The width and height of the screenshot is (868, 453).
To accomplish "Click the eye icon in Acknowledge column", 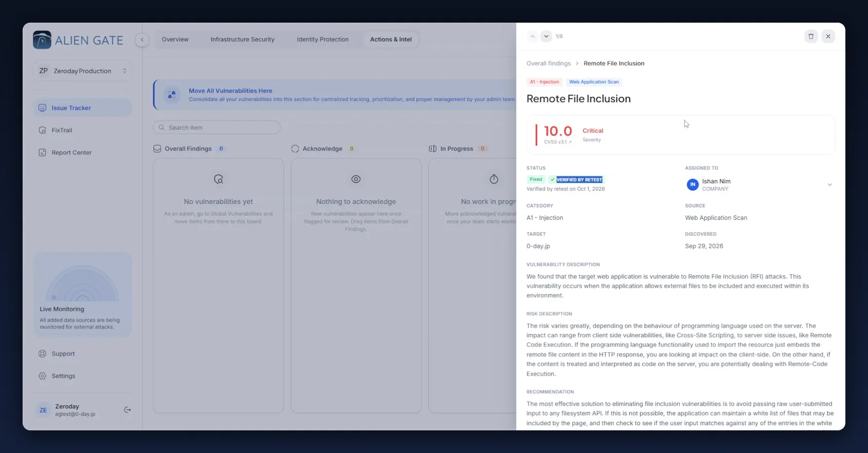I will [356, 179].
